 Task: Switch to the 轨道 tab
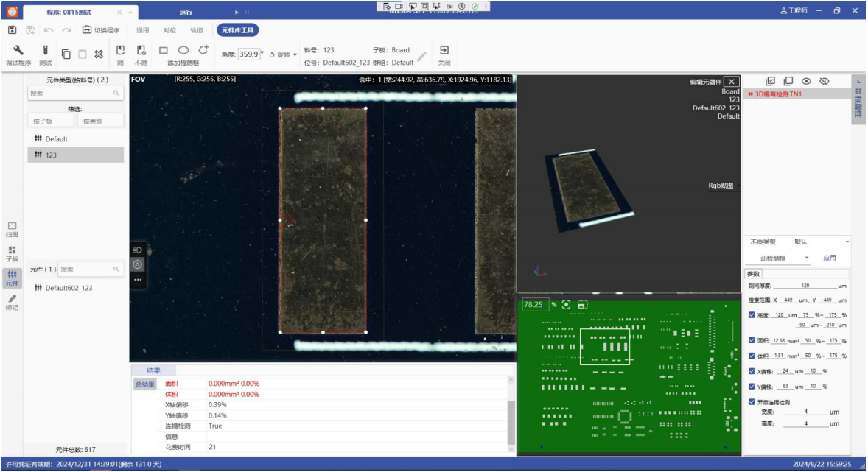coord(197,30)
